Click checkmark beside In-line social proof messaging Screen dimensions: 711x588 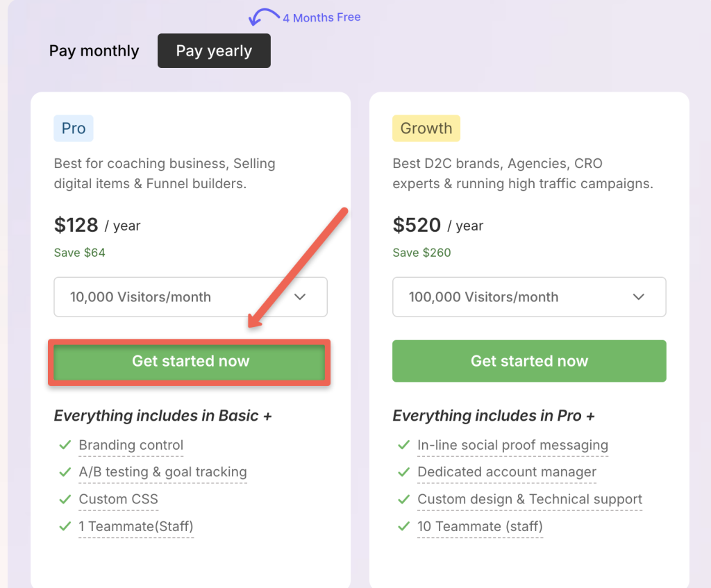coord(403,445)
